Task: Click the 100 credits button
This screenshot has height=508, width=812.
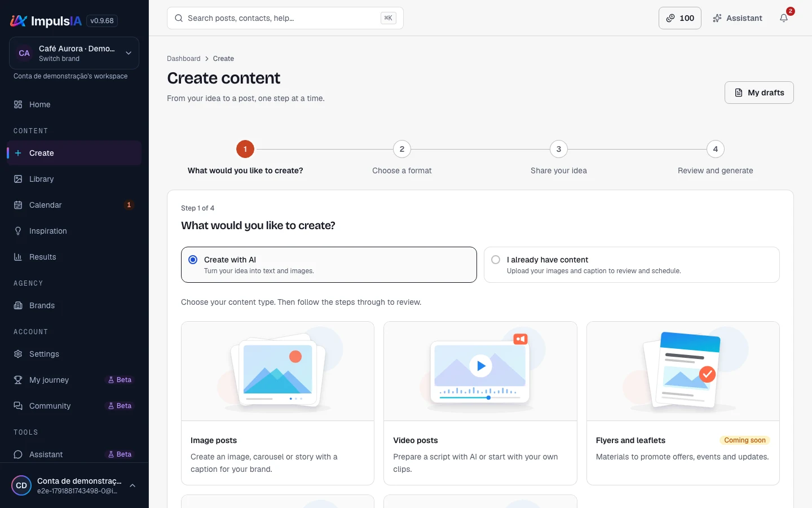Action: point(680,18)
